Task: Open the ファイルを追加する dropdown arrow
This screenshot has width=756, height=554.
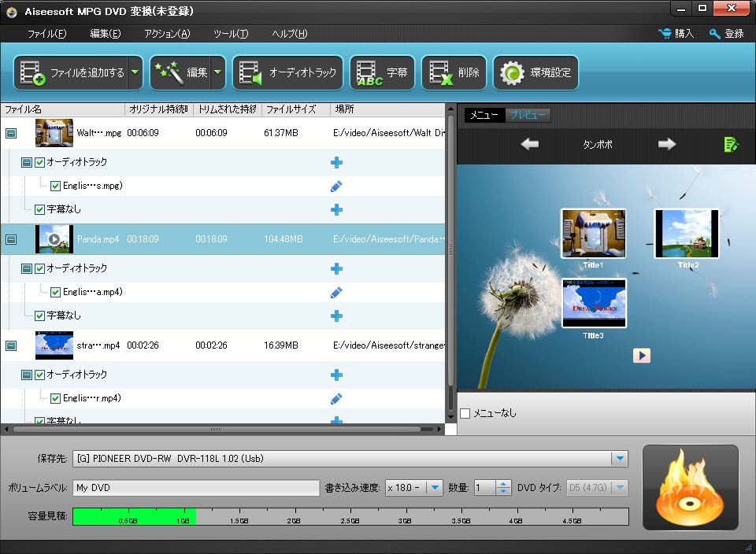Action: 135,73
